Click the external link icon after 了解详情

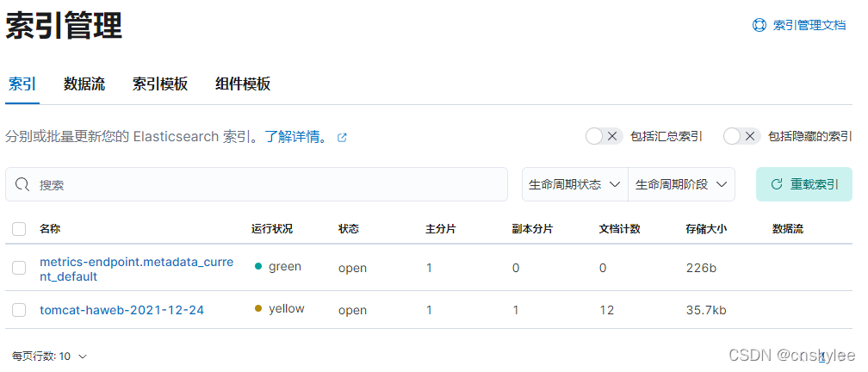(342, 137)
